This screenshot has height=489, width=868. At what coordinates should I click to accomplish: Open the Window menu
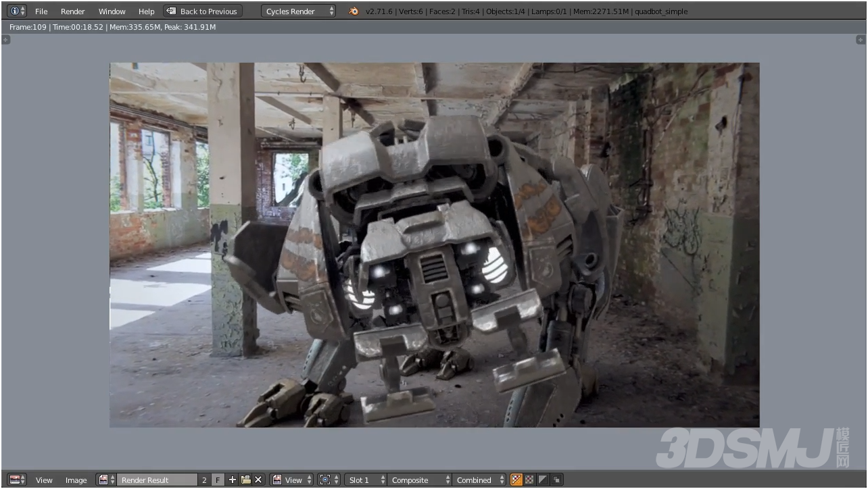[x=112, y=11]
